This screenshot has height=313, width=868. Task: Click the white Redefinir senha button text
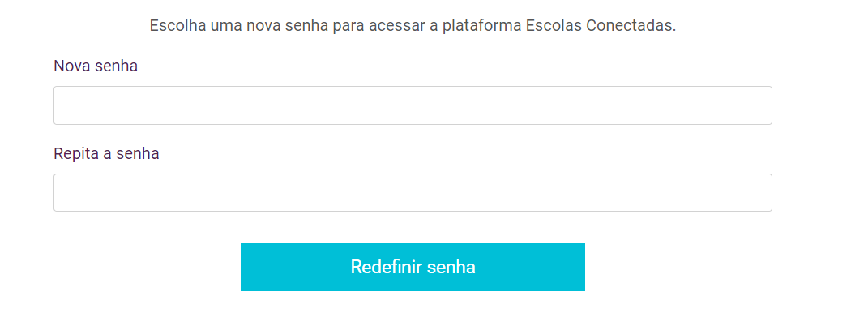click(413, 267)
